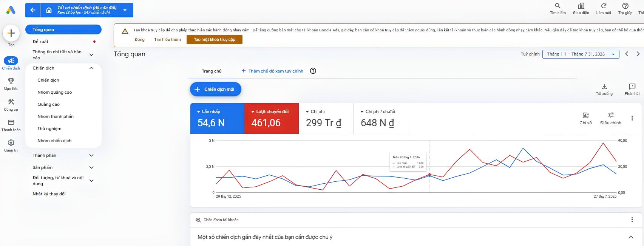The image size is (644, 246).
Task: Open the Chỉ số metrics icon
Action: coord(586,115)
